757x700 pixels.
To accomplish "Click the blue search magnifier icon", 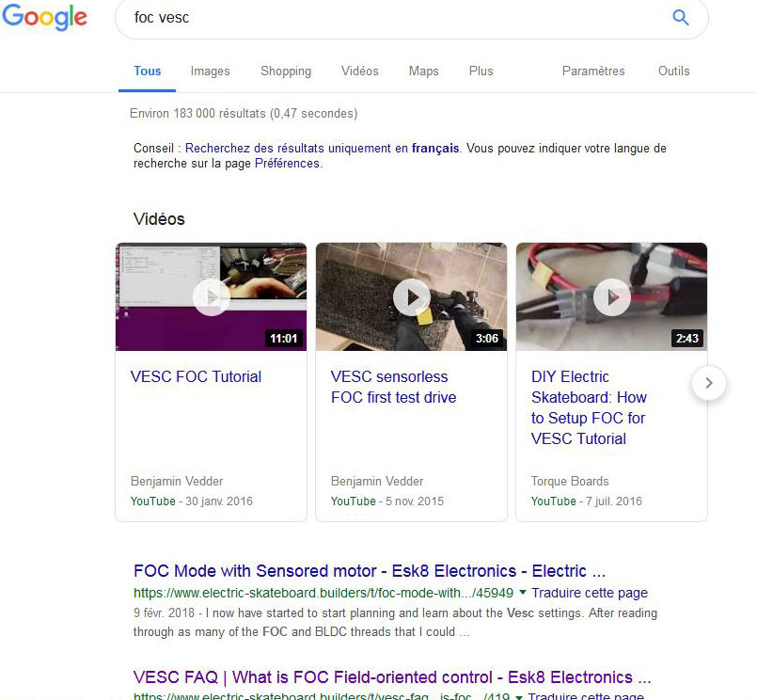I will click(680, 17).
